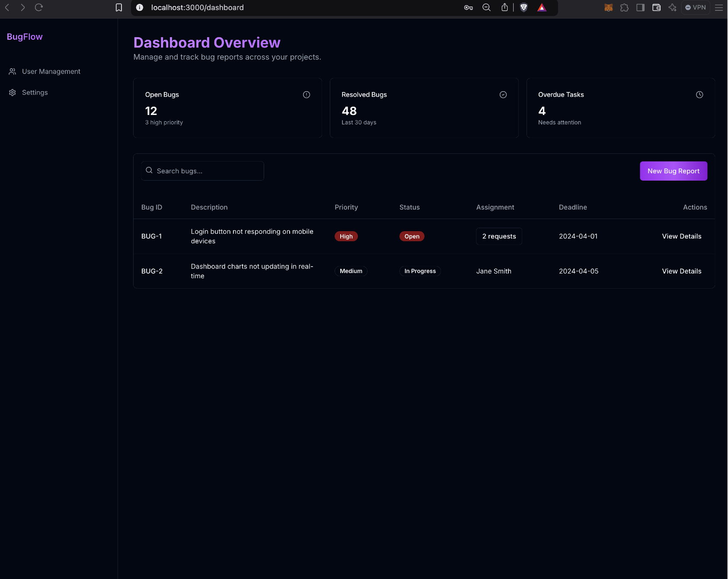Click the alert icon on Open Bugs card

pos(307,95)
